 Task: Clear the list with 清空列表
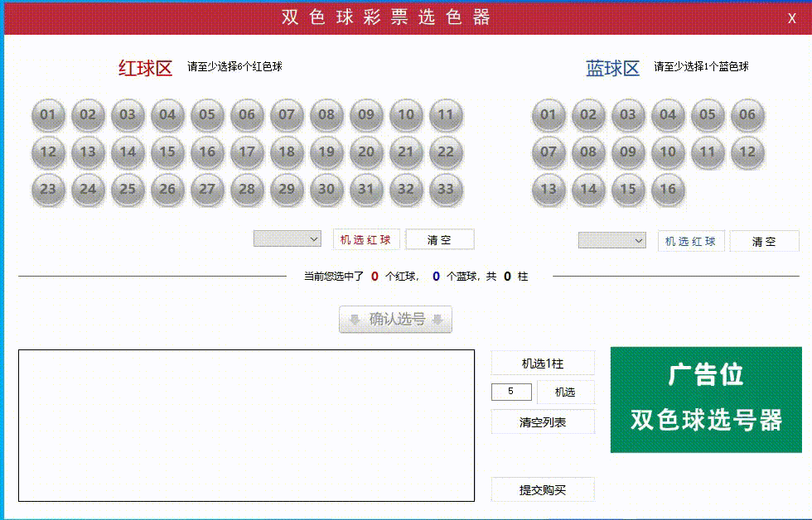[x=543, y=421]
